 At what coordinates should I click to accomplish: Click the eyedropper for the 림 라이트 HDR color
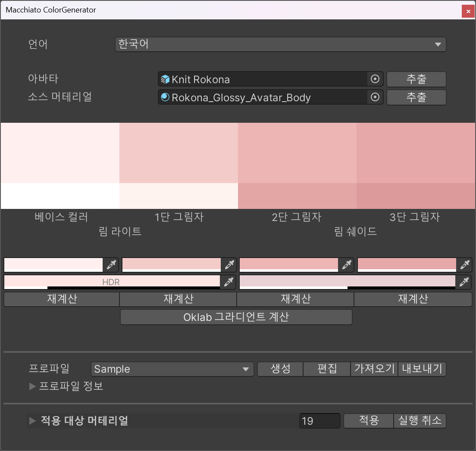(228, 282)
